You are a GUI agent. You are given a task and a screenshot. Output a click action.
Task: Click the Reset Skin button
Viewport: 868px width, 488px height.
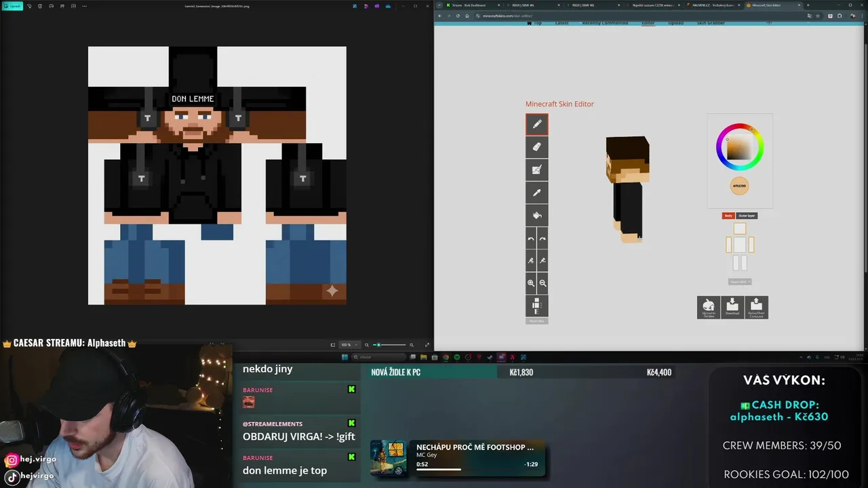click(536, 321)
